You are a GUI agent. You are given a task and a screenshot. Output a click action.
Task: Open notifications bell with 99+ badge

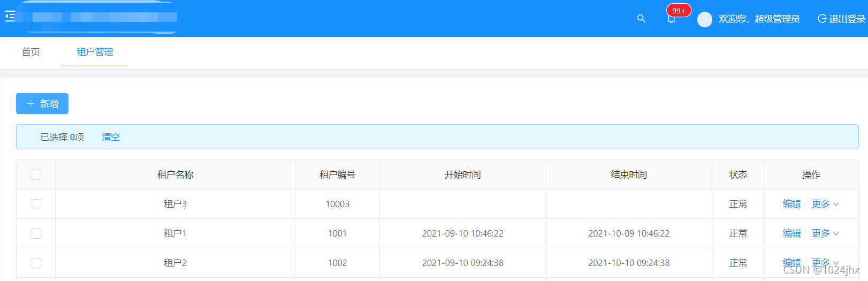tap(672, 19)
